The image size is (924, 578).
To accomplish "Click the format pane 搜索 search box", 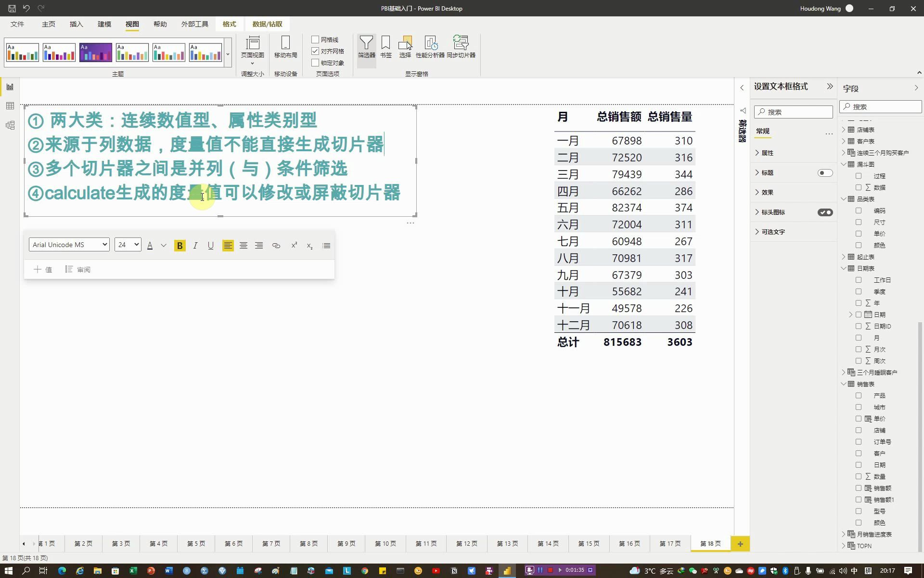I will click(x=794, y=112).
